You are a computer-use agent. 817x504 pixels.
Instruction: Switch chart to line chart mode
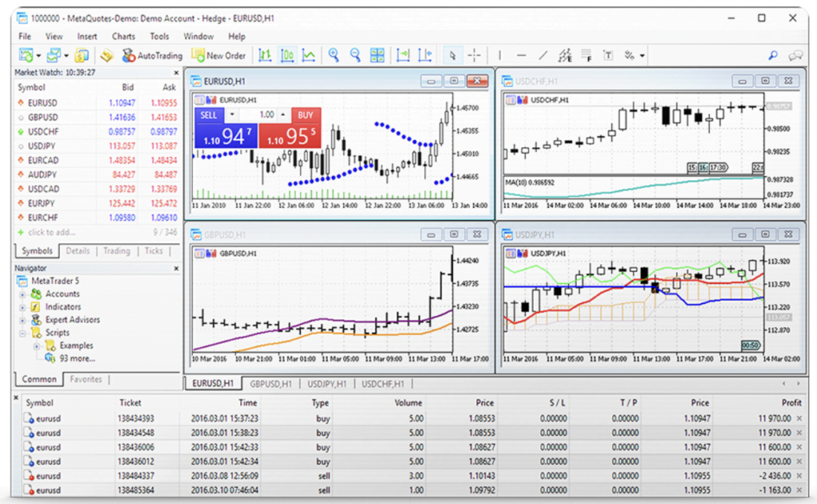pyautogui.click(x=309, y=55)
